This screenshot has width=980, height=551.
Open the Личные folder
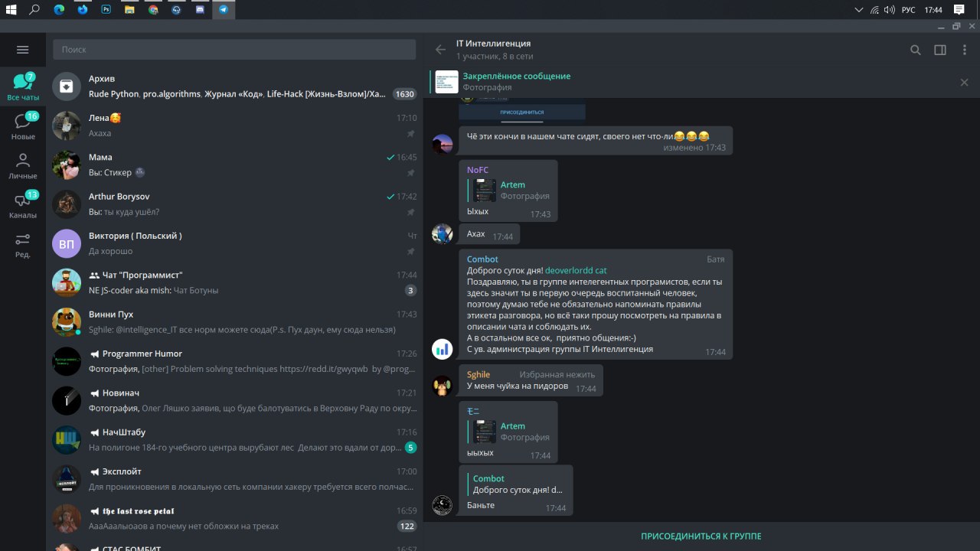[23, 166]
